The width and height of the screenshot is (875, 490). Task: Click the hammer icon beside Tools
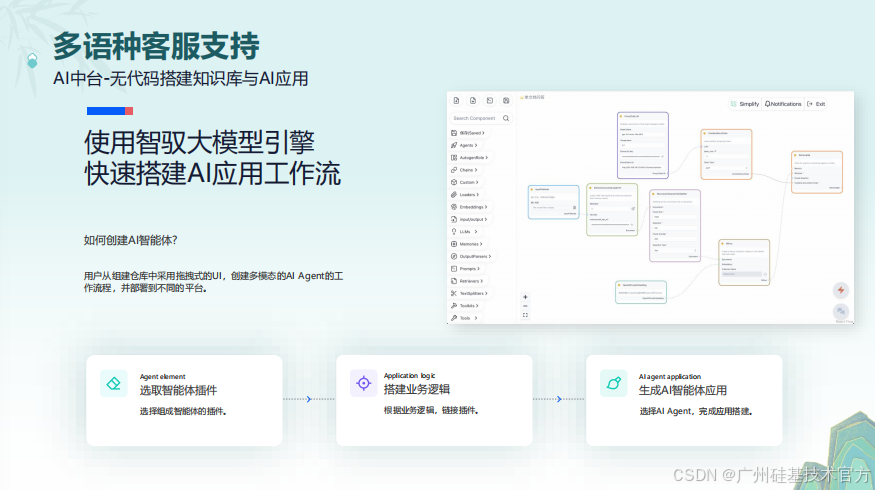(454, 318)
